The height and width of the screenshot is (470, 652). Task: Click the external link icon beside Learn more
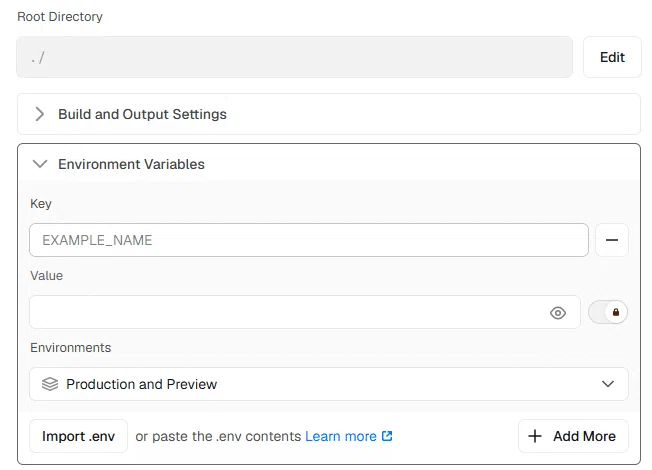click(387, 436)
